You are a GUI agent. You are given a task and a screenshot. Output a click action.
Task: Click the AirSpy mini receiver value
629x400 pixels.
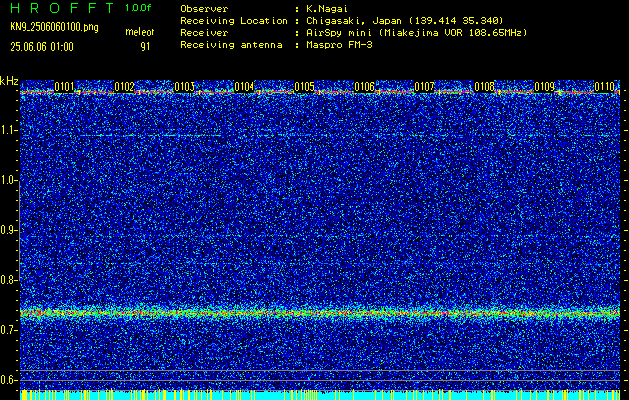click(416, 33)
